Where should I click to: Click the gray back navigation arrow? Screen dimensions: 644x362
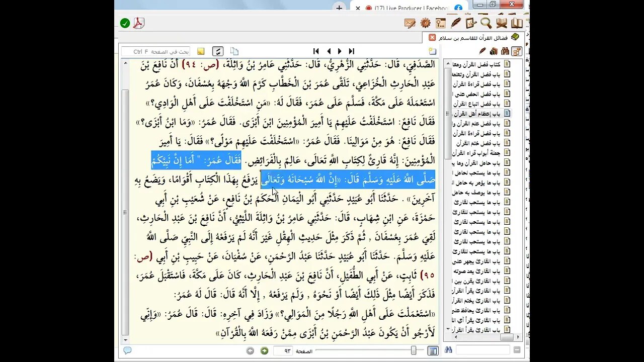click(x=250, y=350)
